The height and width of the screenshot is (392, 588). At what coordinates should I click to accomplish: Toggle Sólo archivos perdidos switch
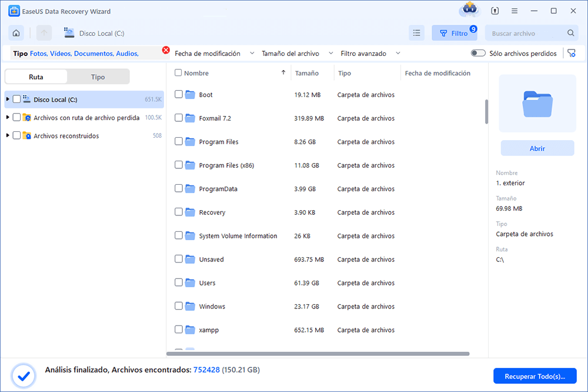(x=478, y=54)
